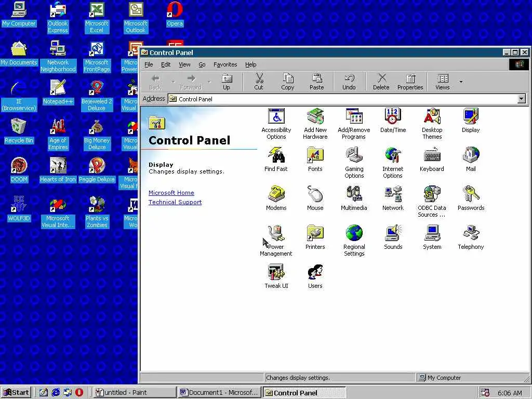Open the Fonts folder icon
The height and width of the screenshot is (399, 532).
[x=315, y=159]
